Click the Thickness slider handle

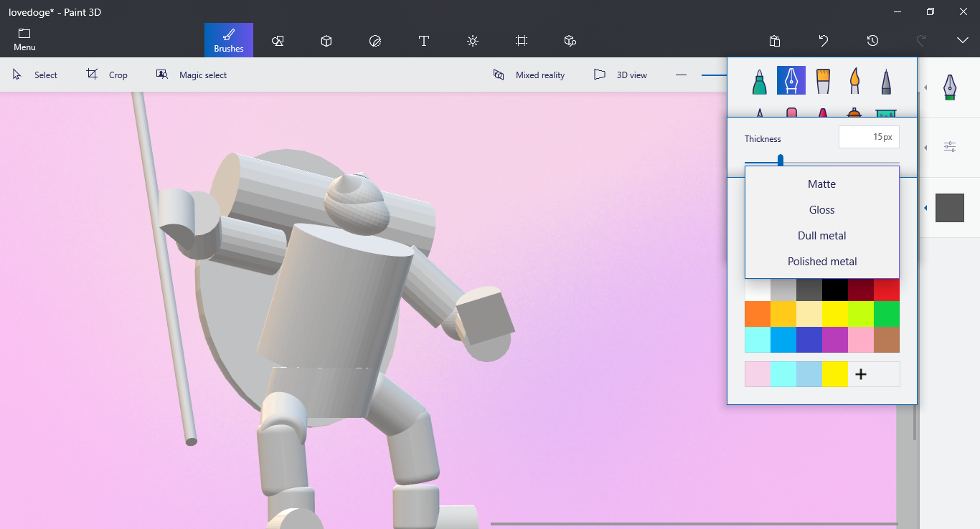[781, 161]
